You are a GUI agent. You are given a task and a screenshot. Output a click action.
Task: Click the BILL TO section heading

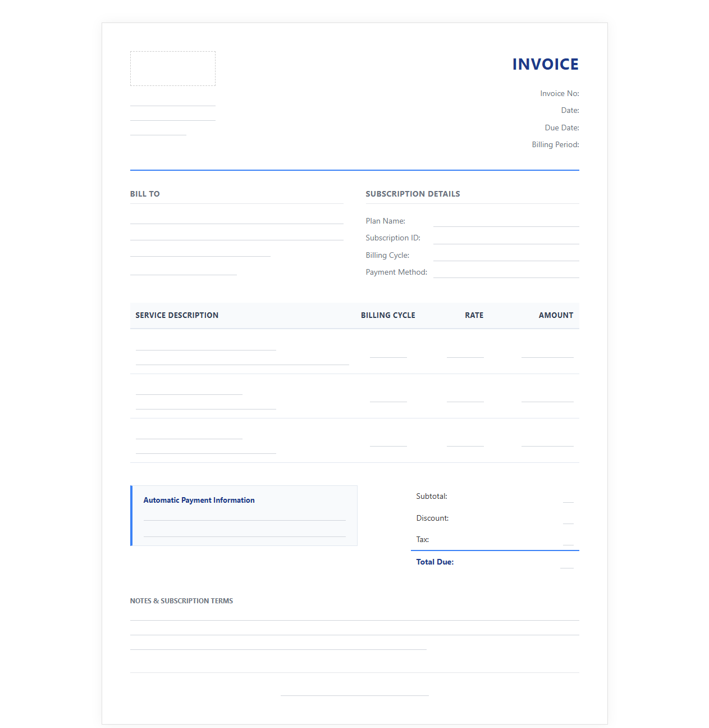[145, 194]
